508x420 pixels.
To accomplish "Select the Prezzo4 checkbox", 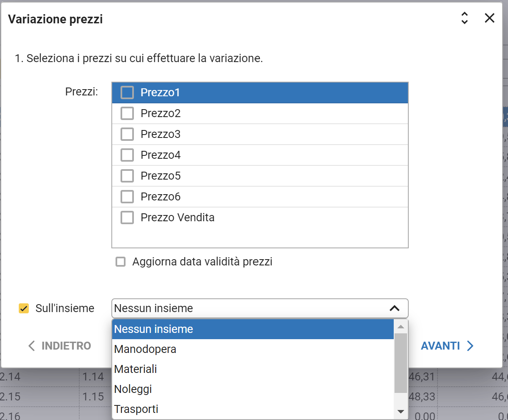I will pyautogui.click(x=127, y=155).
